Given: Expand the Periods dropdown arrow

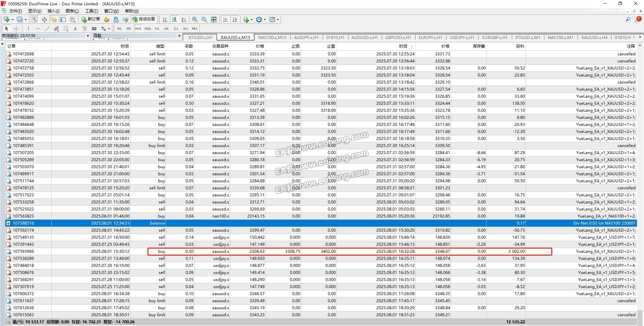Looking at the screenshot, I should pyautogui.click(x=265, y=19).
